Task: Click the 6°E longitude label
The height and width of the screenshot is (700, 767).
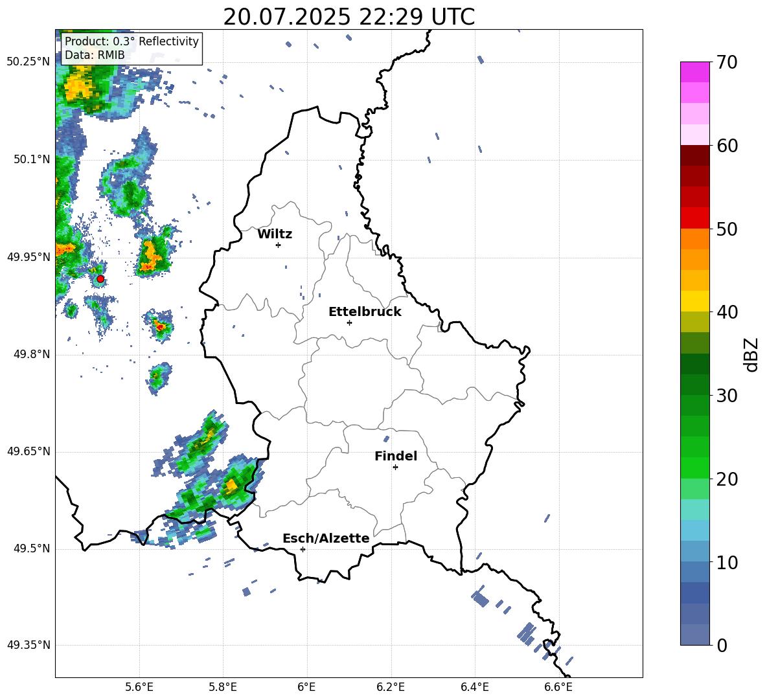Action: (306, 688)
